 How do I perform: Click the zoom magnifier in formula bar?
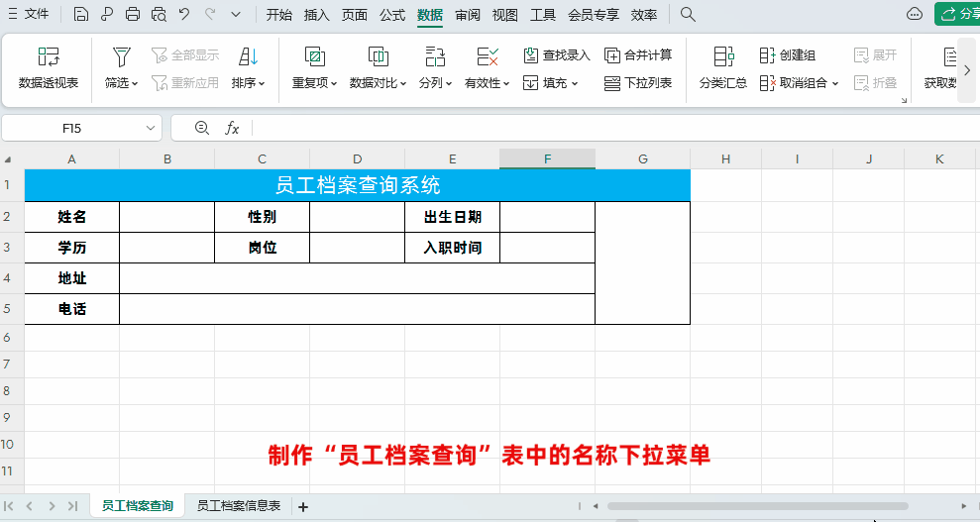202,128
